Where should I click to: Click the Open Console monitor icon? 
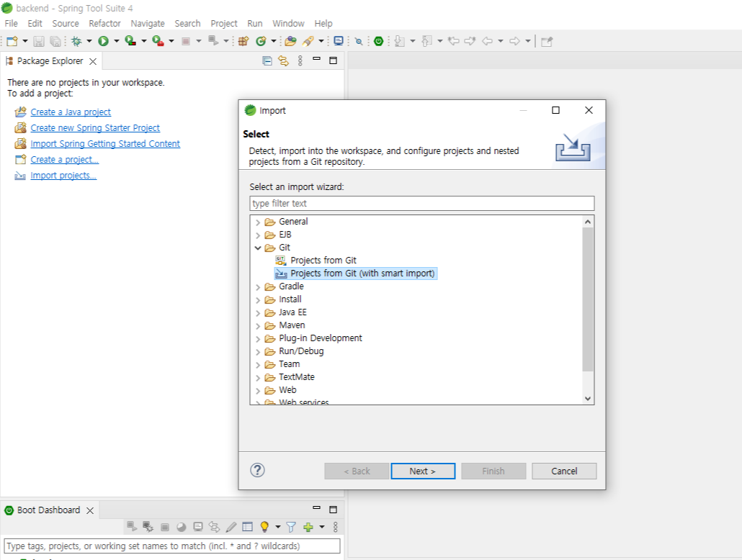point(339,41)
